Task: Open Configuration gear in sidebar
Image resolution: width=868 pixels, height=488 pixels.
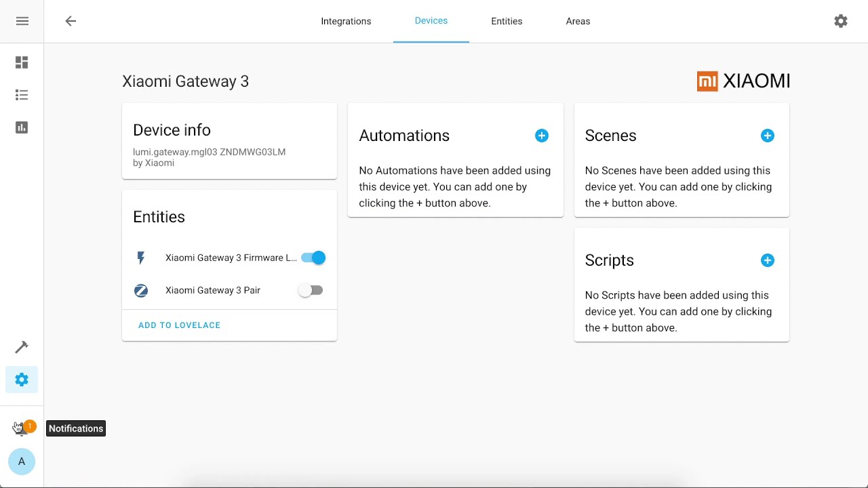Action: click(22, 380)
